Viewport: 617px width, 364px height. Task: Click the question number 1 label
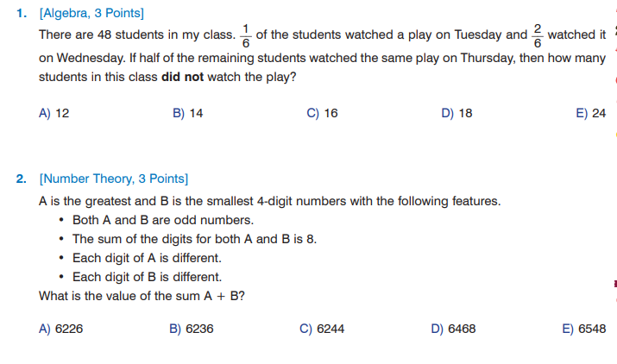click(22, 14)
